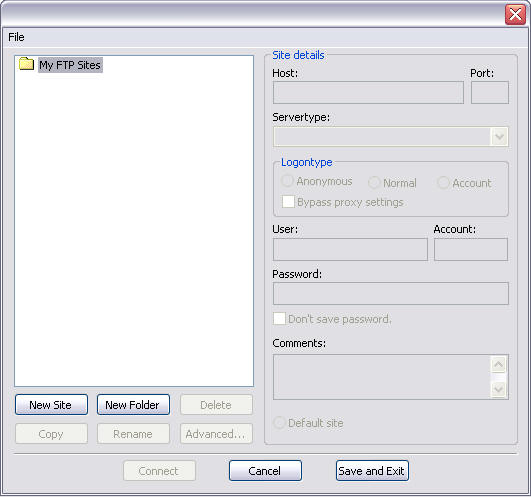The width and height of the screenshot is (531, 497).
Task: Click into the Port field
Action: coord(490,92)
